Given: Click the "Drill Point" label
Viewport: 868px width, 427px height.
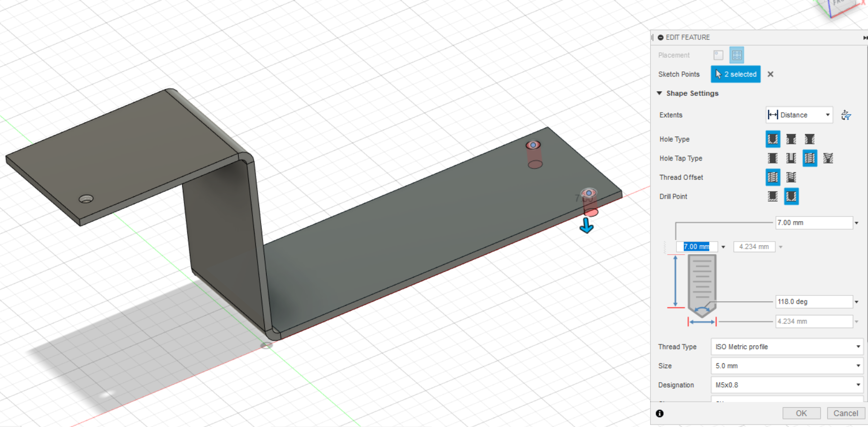Looking at the screenshot, I should pos(673,197).
